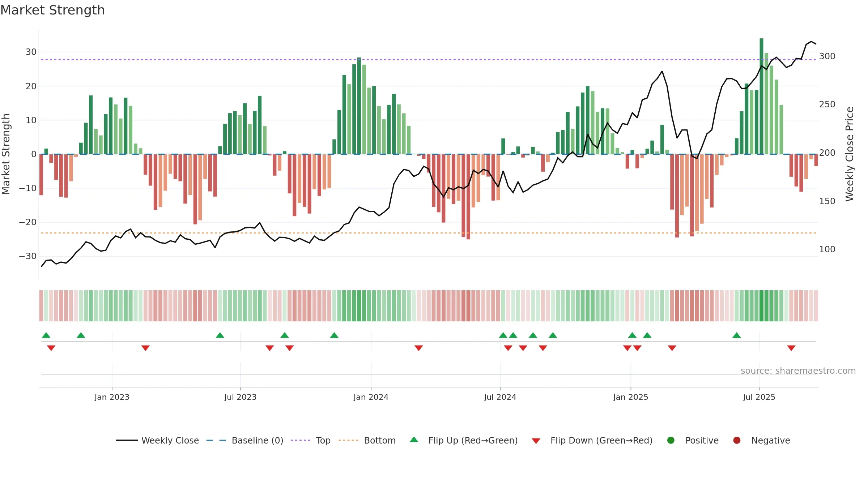Click the 30 Market Strength axis label
Image resolution: width=868 pixels, height=488 pixels.
coord(31,52)
